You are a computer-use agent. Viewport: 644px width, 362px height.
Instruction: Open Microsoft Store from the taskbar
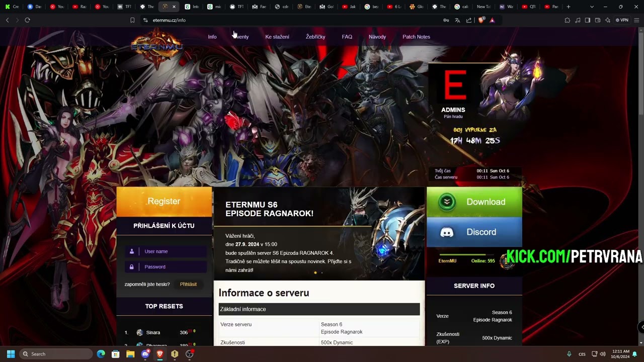pos(115,354)
